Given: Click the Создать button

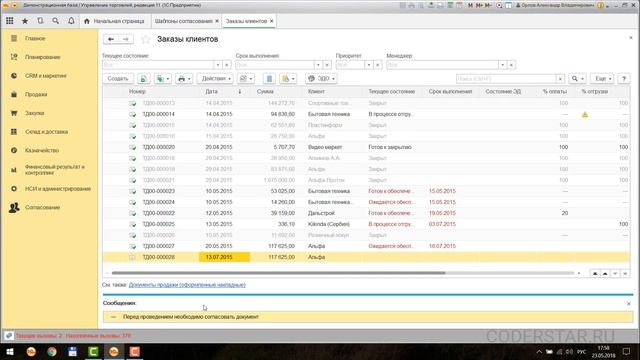Looking at the screenshot, I should click(x=118, y=78).
